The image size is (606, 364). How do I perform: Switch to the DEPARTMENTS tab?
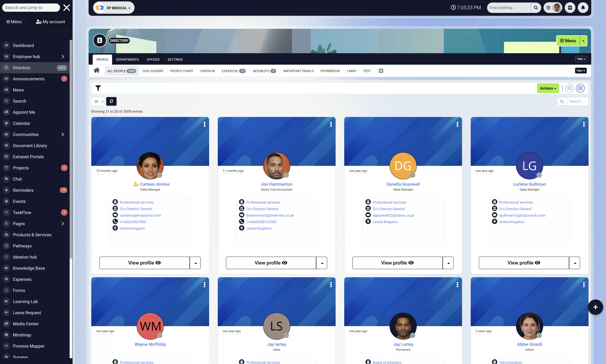(x=127, y=59)
